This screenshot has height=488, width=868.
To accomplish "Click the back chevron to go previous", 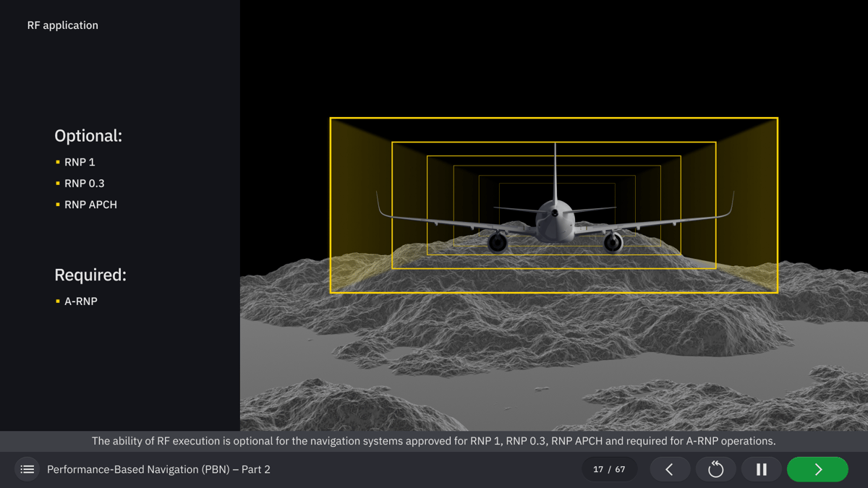I will 670,468.
